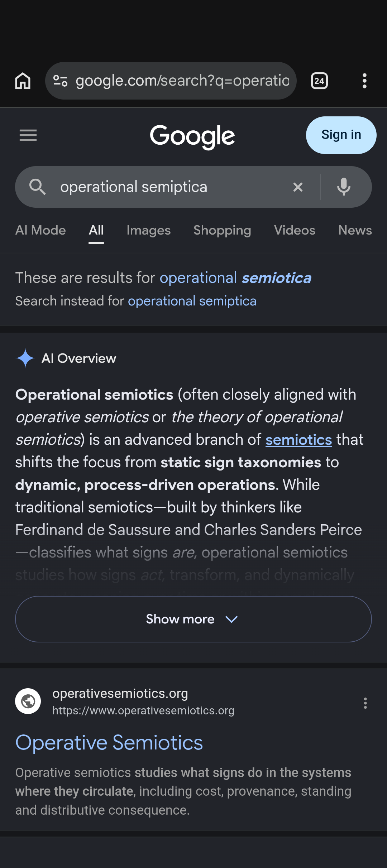Select the Shopping results tab
Viewport: 387px width, 868px height.
pyautogui.click(x=222, y=230)
